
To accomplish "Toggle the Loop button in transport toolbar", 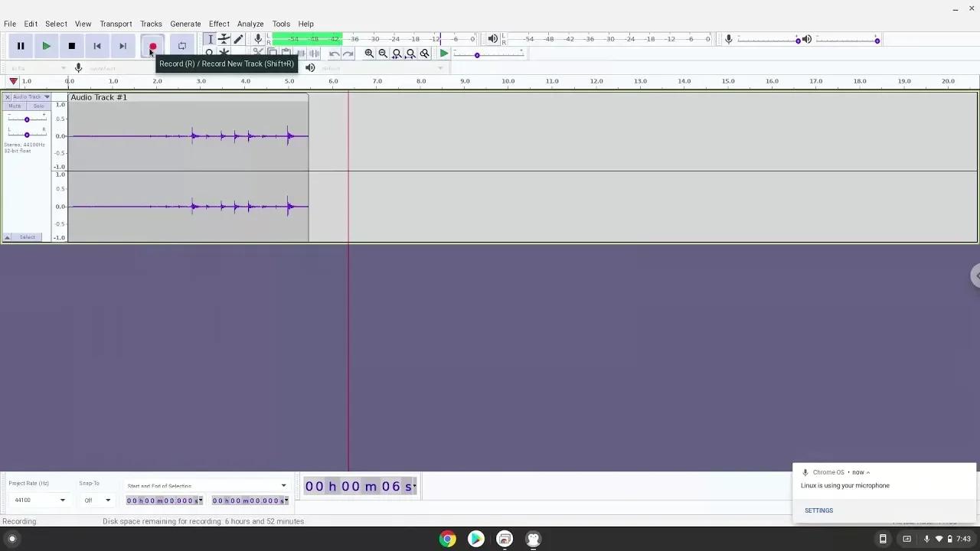I will (181, 46).
